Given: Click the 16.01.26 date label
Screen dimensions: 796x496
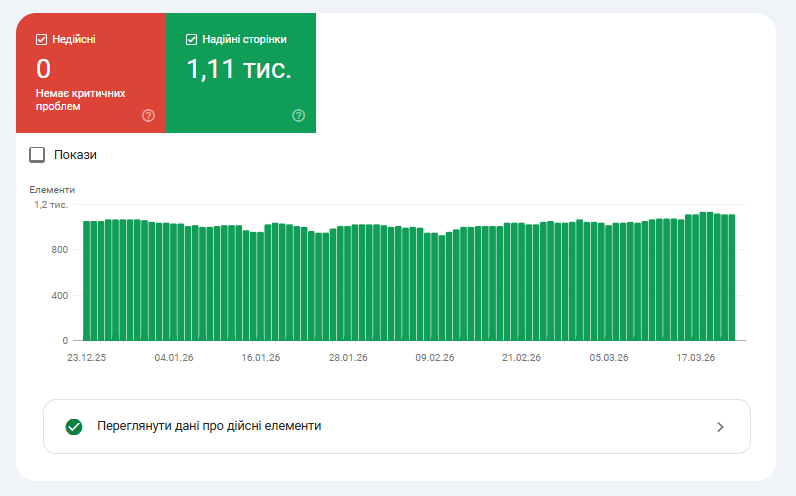Looking at the screenshot, I should click(x=260, y=358).
